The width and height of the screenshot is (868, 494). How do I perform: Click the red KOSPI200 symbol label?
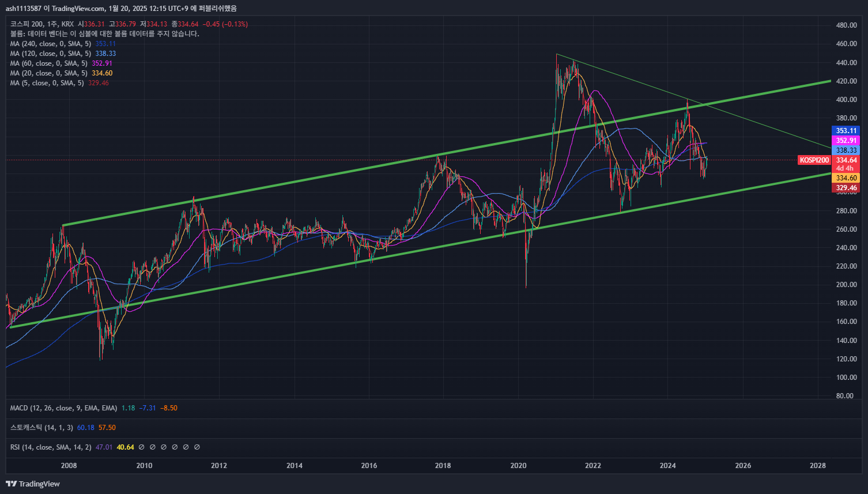click(814, 160)
